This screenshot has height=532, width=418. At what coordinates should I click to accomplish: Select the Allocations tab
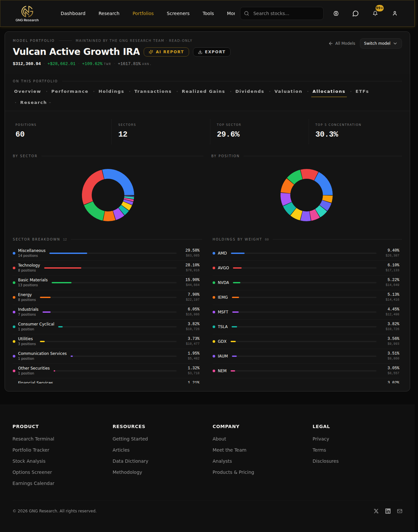(329, 91)
